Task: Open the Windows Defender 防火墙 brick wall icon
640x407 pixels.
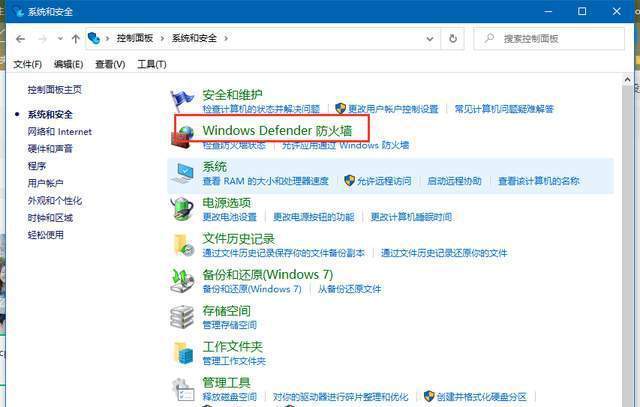Action: (182, 138)
